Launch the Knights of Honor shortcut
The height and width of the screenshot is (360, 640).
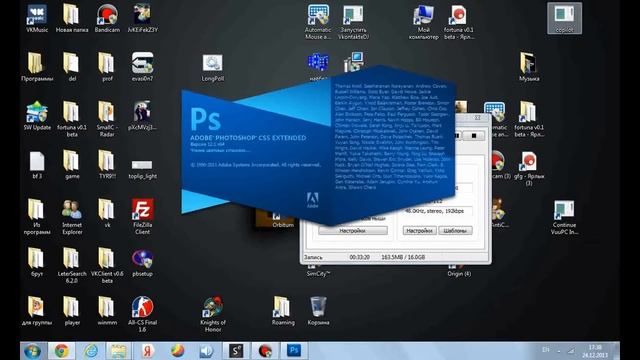tap(212, 314)
